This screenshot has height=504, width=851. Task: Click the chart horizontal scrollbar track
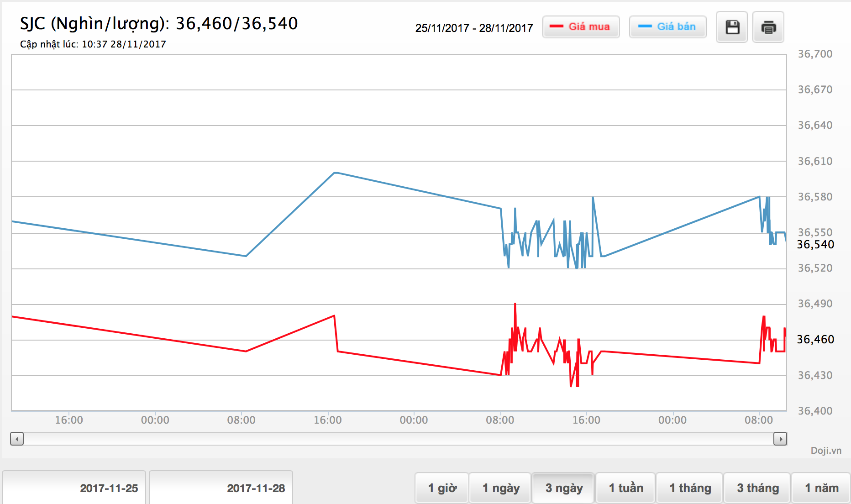399,439
